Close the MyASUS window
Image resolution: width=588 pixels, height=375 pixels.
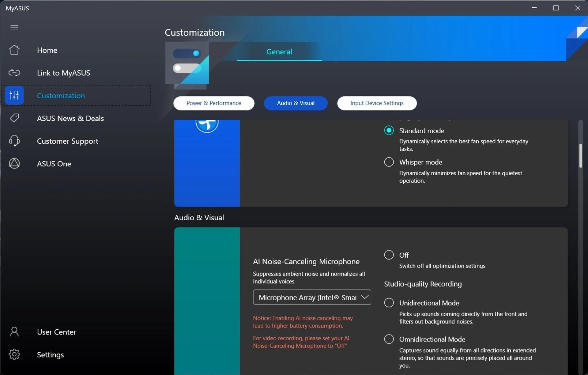578,8
